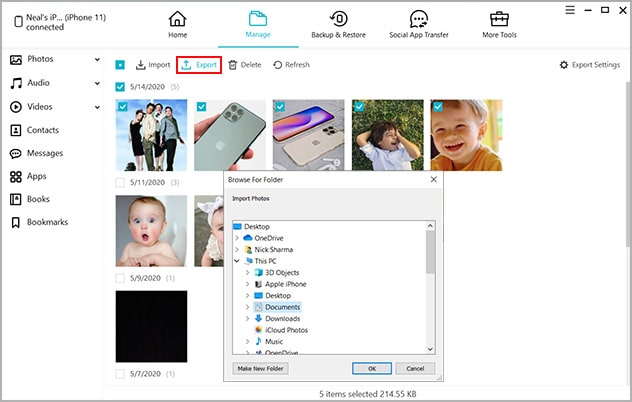Click folder tree scrollbar up arrow
The width and height of the screenshot is (632, 402).
(x=430, y=226)
